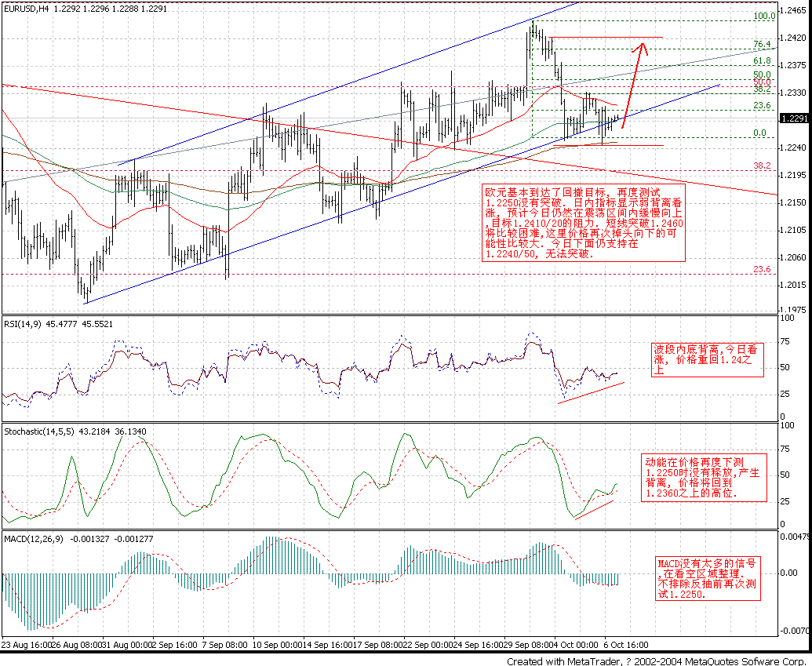The image size is (812, 666).
Task: Select the 1.2150 price axis label
Action: point(795,202)
